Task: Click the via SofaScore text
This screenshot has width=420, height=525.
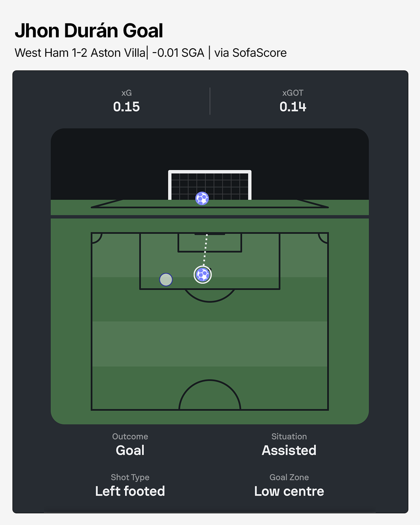Action: click(x=250, y=52)
